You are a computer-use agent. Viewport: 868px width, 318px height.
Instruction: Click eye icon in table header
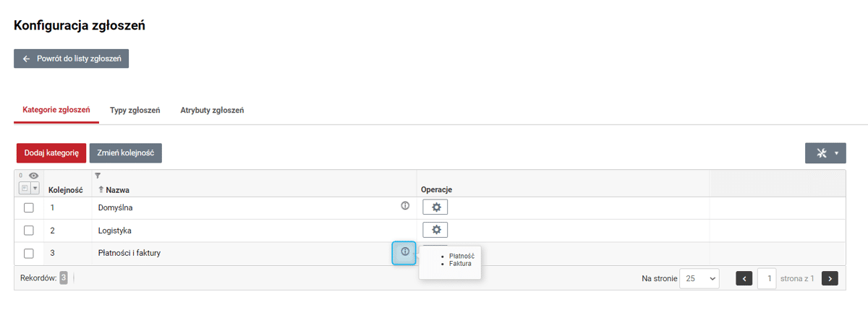pyautogui.click(x=33, y=176)
